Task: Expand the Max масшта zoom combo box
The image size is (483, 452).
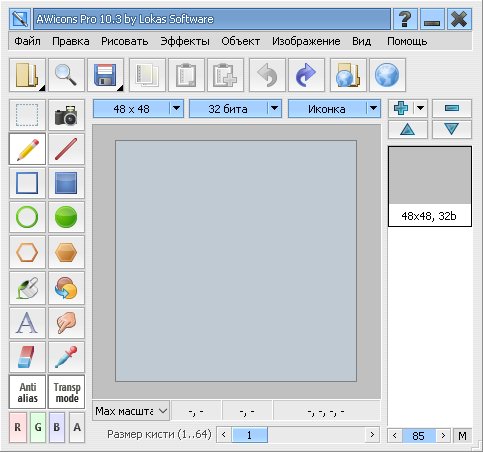Action: point(131,411)
